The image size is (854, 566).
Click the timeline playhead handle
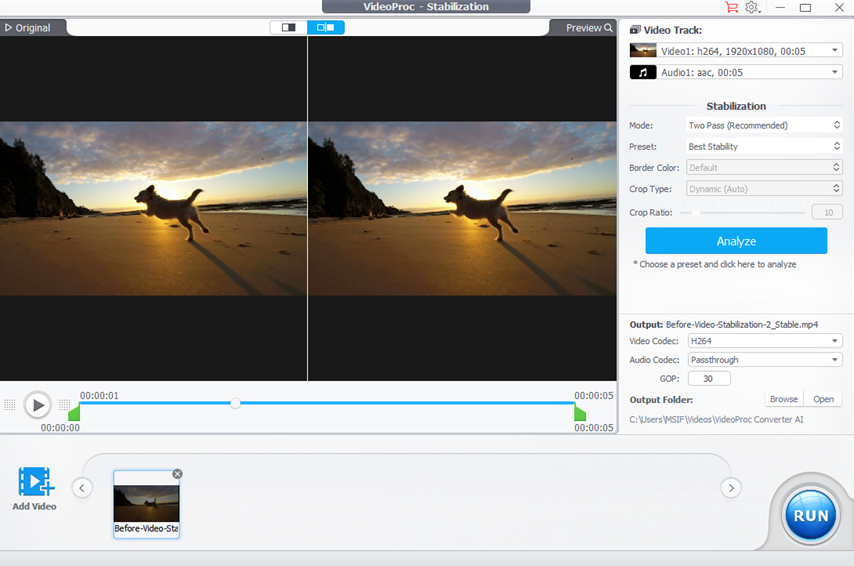coord(235,403)
